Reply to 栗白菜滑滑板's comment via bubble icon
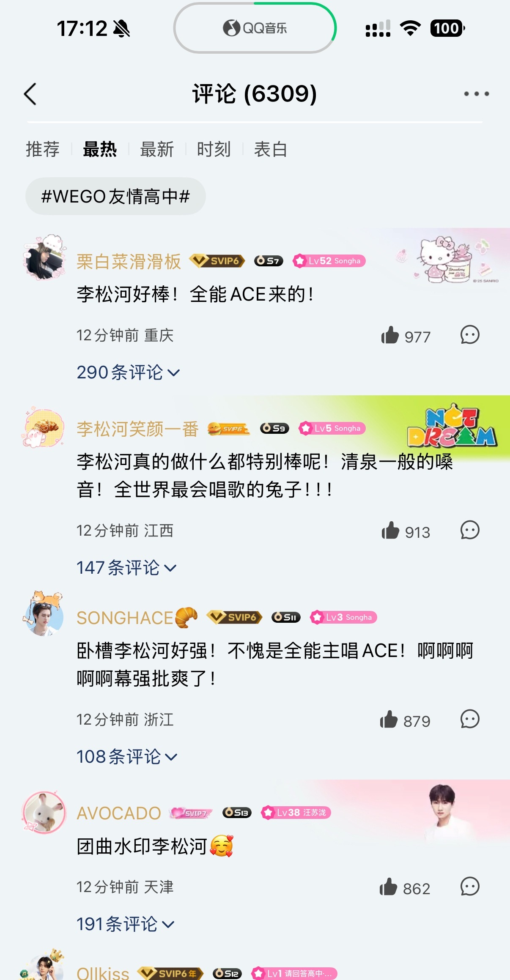 coord(470,335)
